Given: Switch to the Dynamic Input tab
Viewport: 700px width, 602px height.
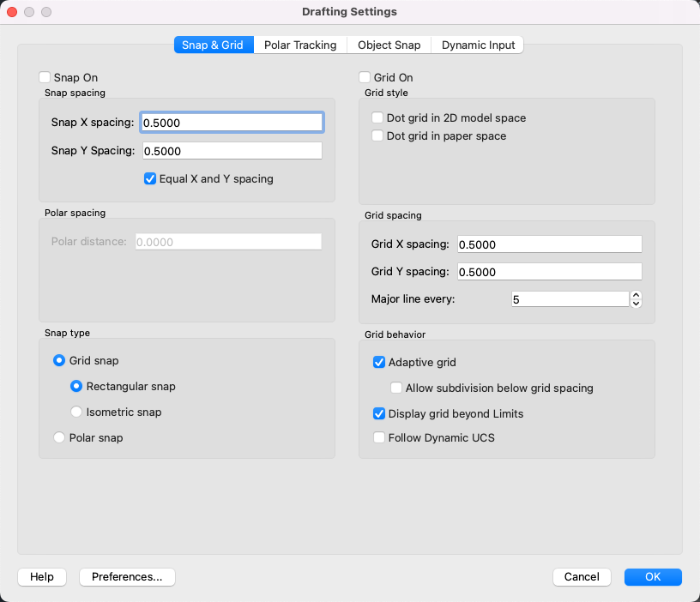Looking at the screenshot, I should [477, 45].
